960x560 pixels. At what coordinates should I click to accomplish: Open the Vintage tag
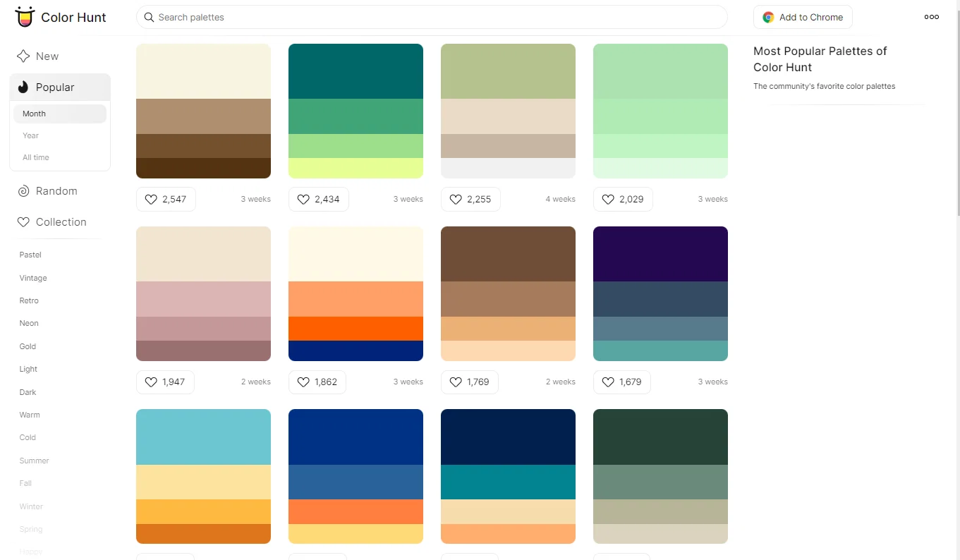(33, 278)
